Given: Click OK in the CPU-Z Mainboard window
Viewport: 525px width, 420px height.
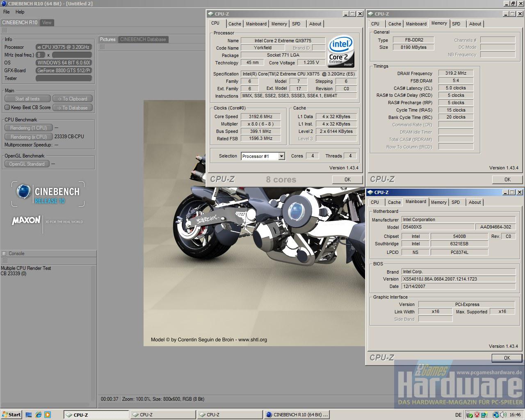Looking at the screenshot, I should tap(507, 358).
